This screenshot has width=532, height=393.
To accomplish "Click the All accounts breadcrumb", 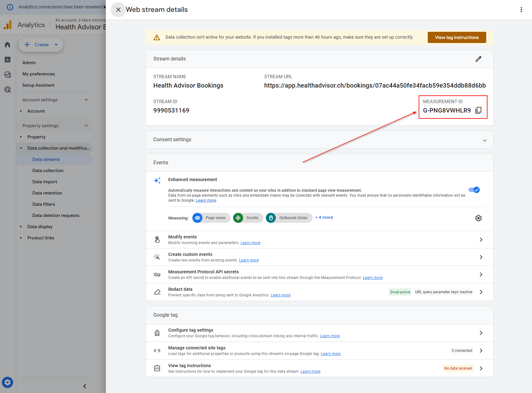I will pyautogui.click(x=66, y=20).
